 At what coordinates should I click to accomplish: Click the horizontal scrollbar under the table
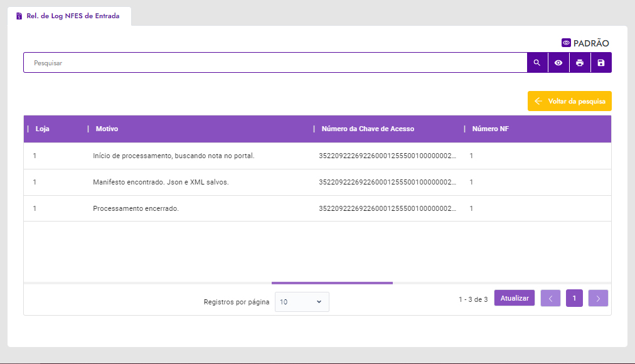[332, 283]
